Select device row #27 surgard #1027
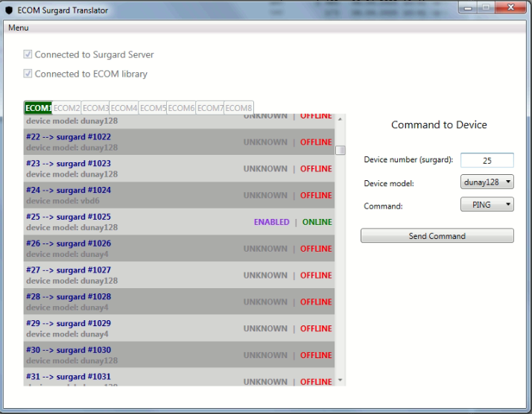The height and width of the screenshot is (414, 532). click(179, 275)
